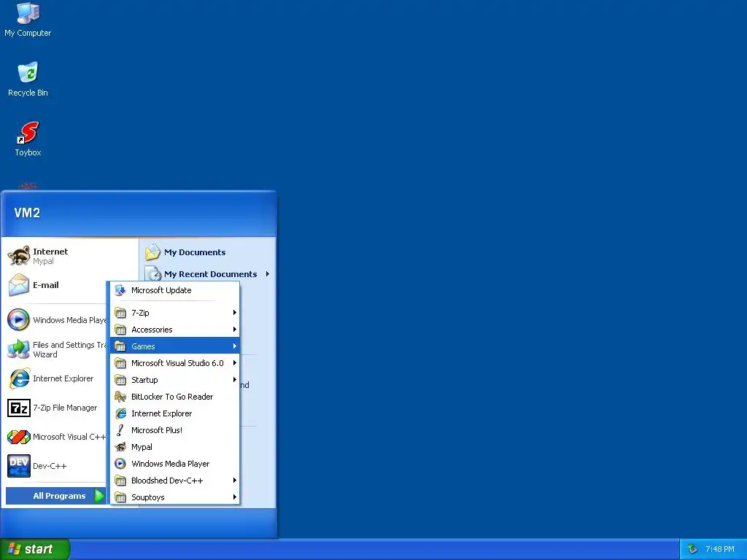Expand the Startup submenu arrow
This screenshot has height=560, width=747.
[234, 379]
